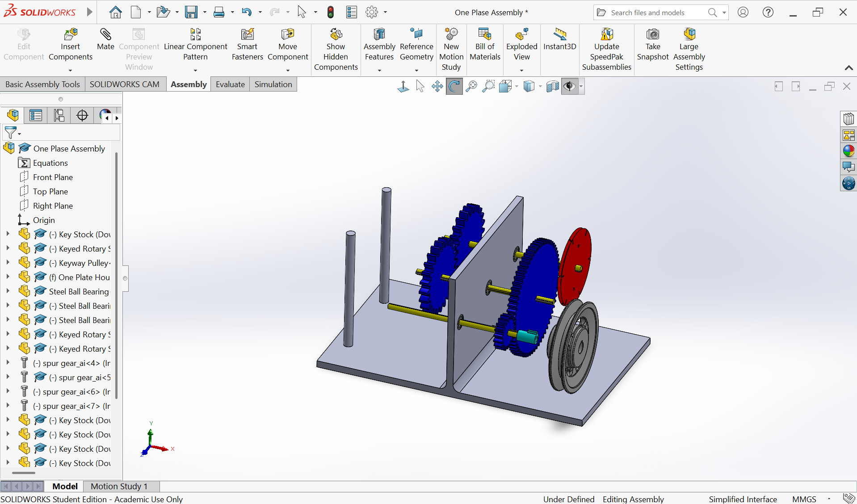This screenshot has height=504, width=857.
Task: Select the Mate tool
Action: coord(105,39)
